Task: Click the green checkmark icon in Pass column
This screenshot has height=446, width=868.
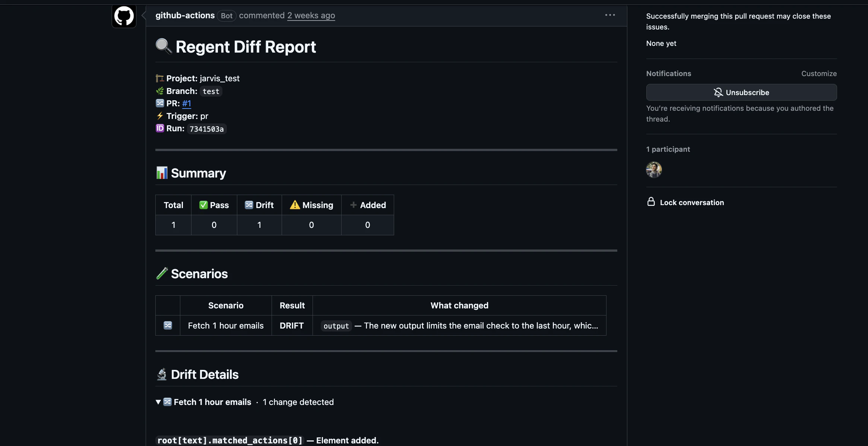Action: coord(203,205)
